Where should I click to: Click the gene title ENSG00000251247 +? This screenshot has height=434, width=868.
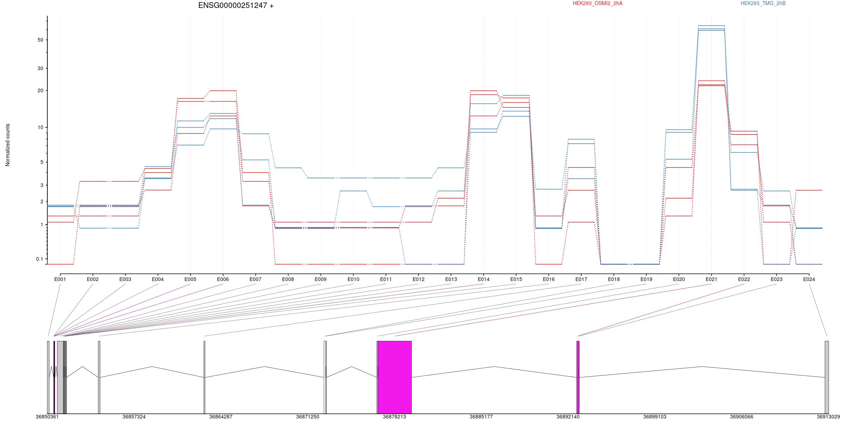point(236,5)
